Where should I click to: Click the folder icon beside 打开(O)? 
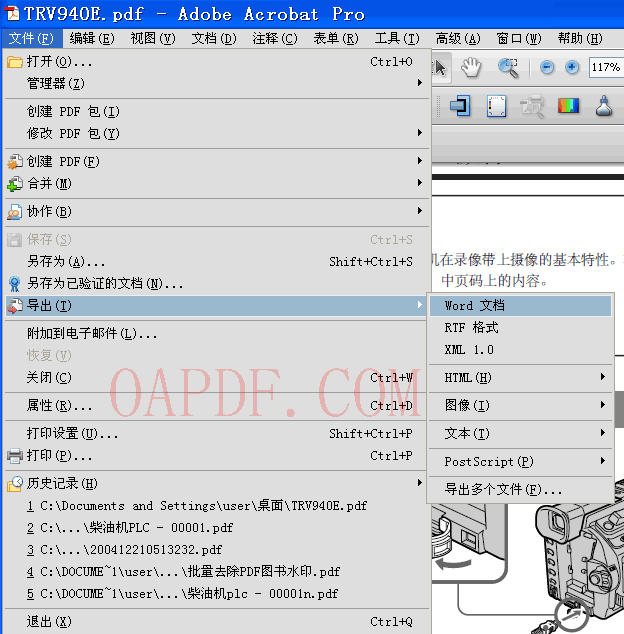pos(15,62)
